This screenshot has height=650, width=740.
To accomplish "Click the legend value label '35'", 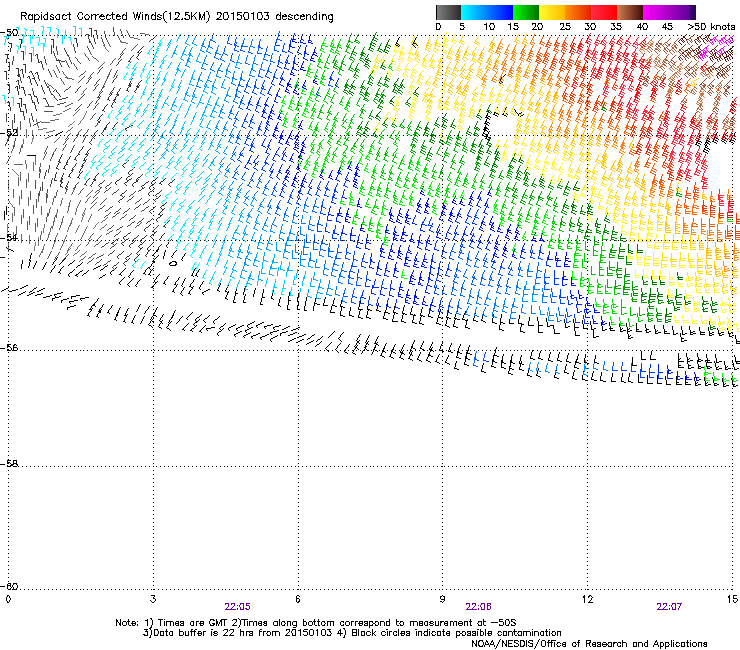I will click(x=616, y=27).
